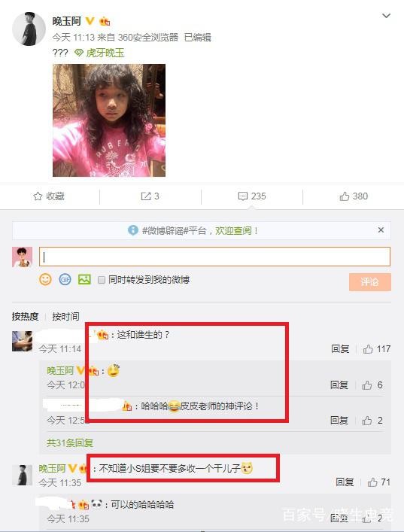Open the posted photo thumbnail
The height and width of the screenshot is (532, 404).
pos(109,120)
